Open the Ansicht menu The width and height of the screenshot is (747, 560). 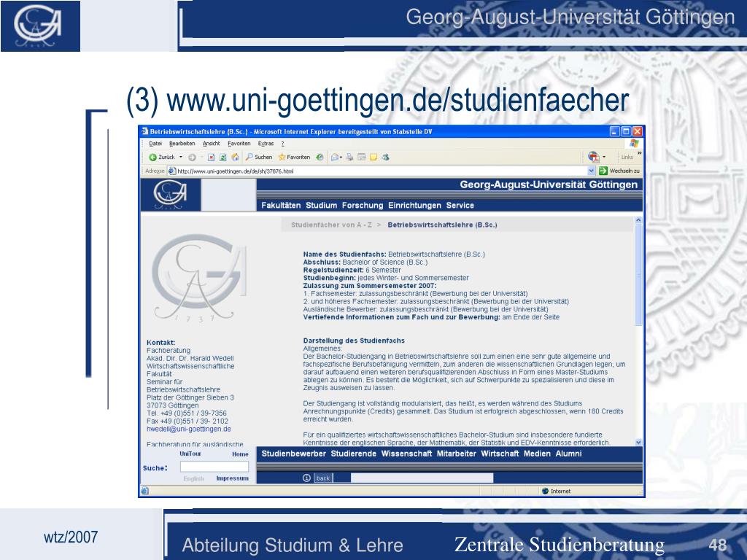(x=211, y=144)
